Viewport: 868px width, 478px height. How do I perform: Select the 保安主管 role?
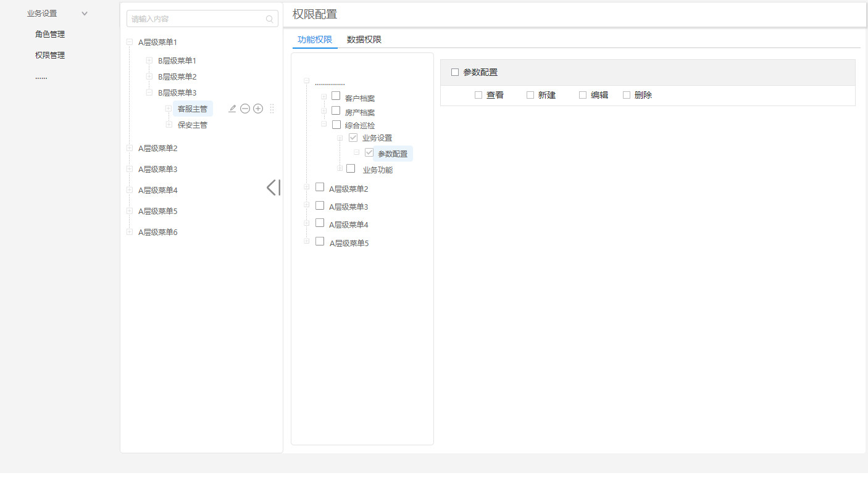191,124
